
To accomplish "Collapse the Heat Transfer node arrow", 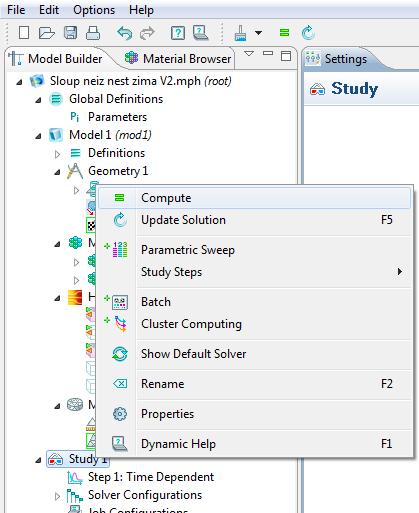I will pyautogui.click(x=57, y=298).
